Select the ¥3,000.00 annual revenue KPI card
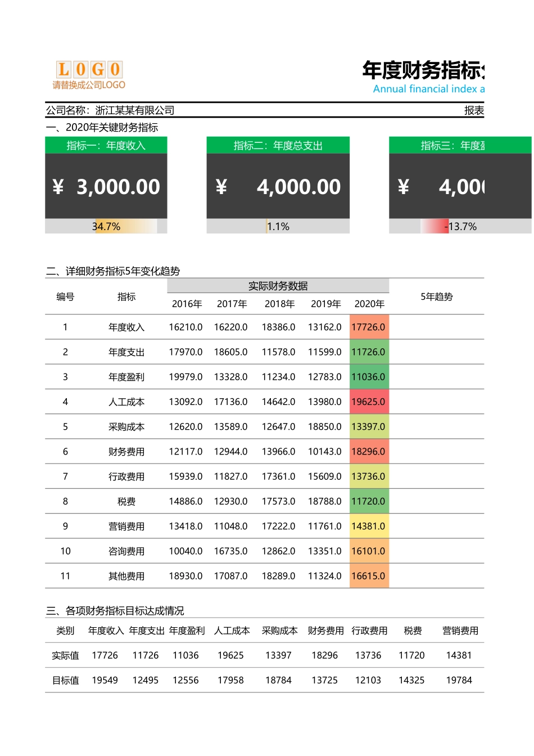Viewport: 534px width, 756px height. pos(106,186)
